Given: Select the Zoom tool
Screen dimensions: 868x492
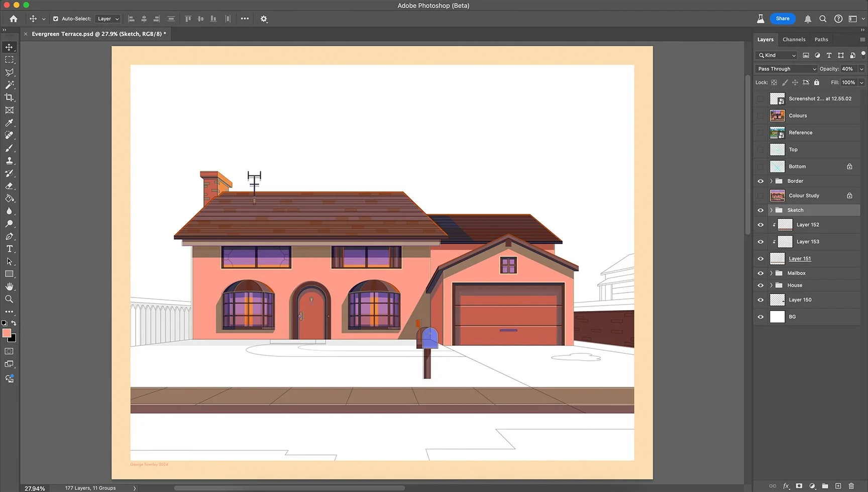Looking at the screenshot, I should point(9,299).
